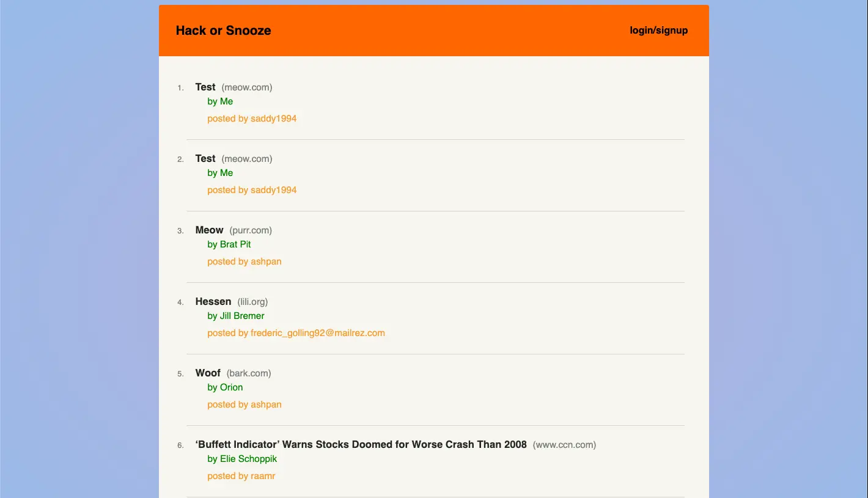Open the Woof story link
The width and height of the screenshot is (868, 498).
208,373
